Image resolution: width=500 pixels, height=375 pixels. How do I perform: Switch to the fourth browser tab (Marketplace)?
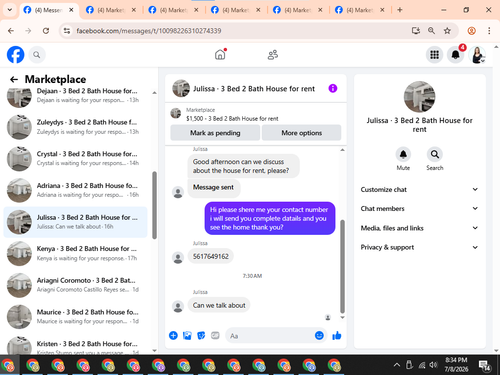pyautogui.click(x=236, y=10)
